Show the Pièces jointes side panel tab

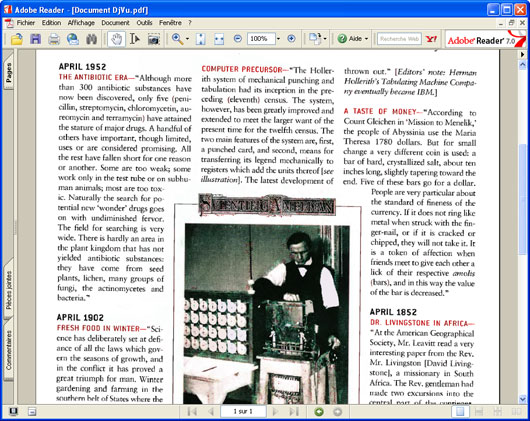pyautogui.click(x=9, y=290)
